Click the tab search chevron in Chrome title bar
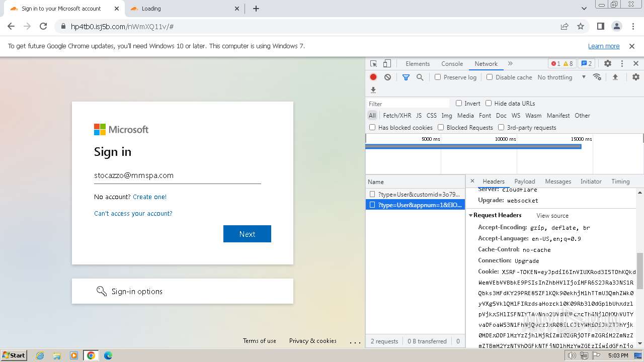Viewport: 644px width, 362px height. pyautogui.click(x=584, y=9)
